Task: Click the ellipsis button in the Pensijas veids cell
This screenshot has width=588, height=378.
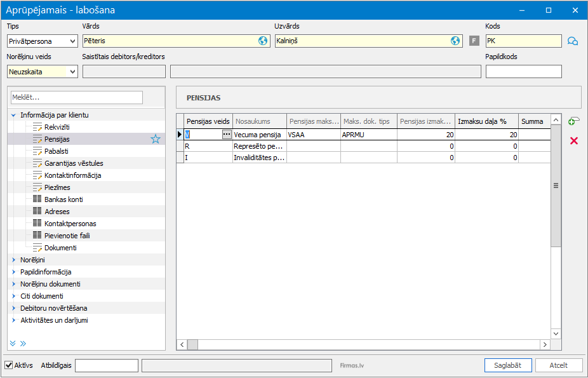Action: click(x=227, y=135)
